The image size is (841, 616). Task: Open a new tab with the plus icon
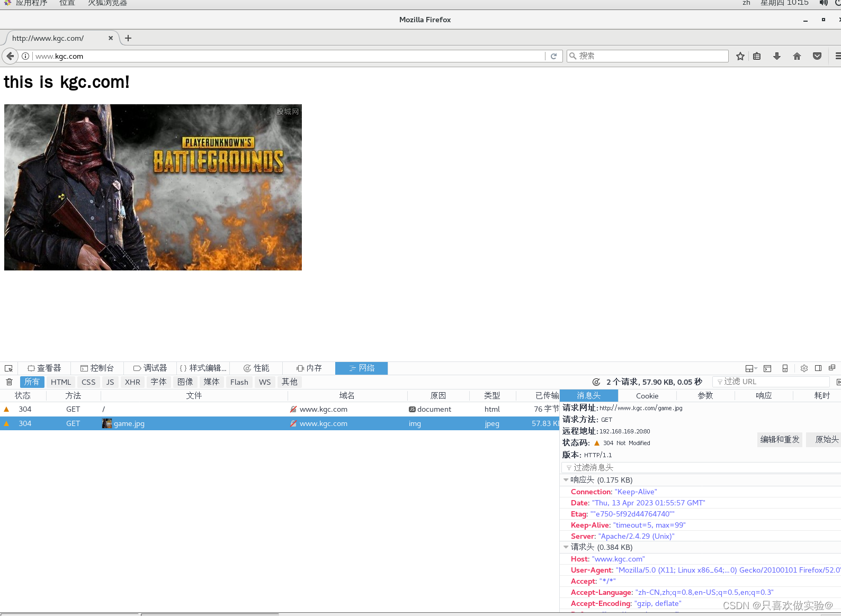point(128,38)
